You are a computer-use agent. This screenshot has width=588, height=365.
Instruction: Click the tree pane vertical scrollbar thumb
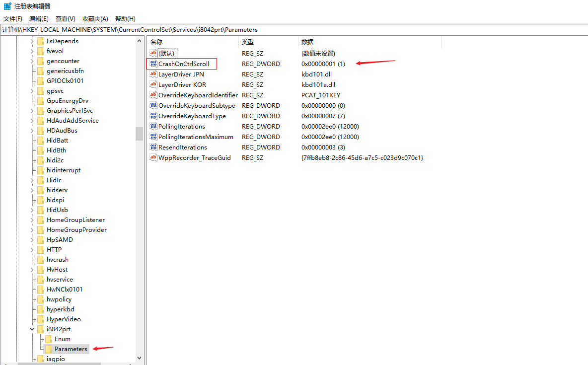coord(139,134)
